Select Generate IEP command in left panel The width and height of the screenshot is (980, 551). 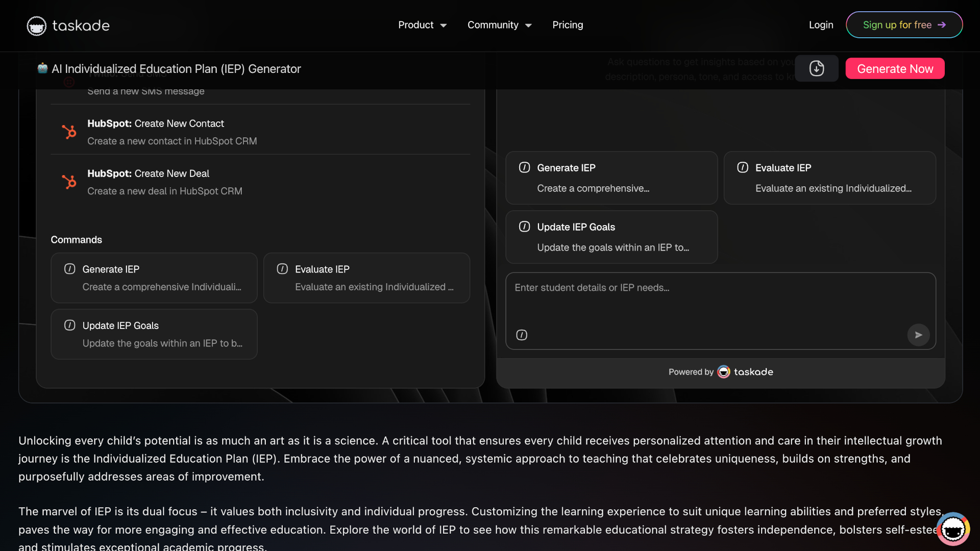pos(154,278)
